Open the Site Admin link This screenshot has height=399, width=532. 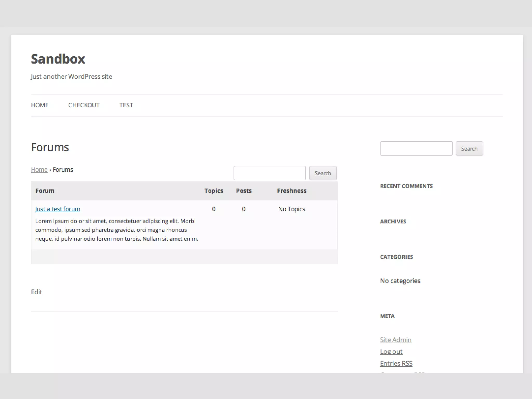pos(395,340)
